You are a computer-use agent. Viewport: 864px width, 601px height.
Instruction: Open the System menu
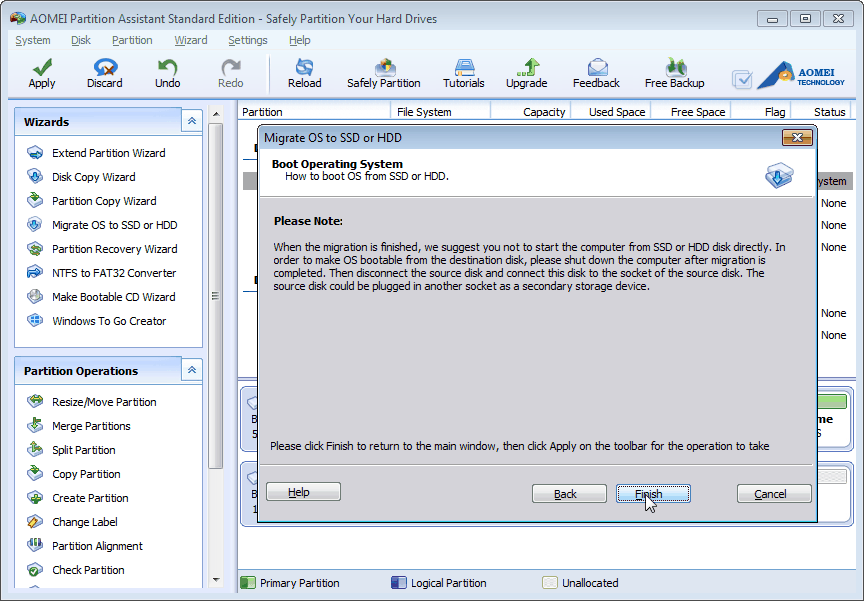point(33,40)
